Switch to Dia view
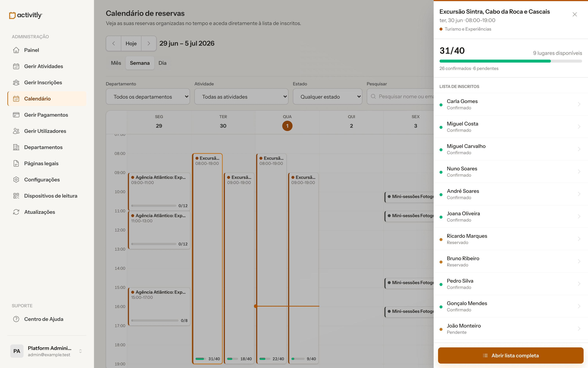 point(163,63)
